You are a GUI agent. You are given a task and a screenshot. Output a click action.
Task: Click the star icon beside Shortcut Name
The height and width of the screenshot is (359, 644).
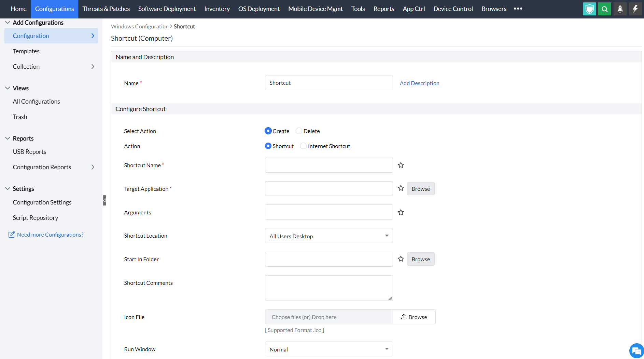401,165
